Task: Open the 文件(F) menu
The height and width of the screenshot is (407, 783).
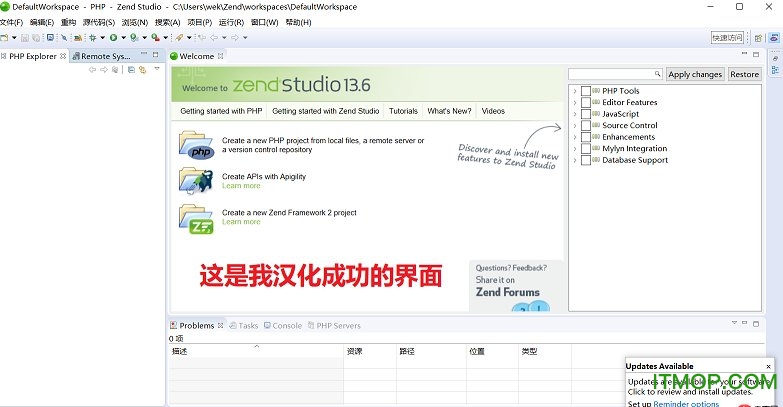Action: (x=11, y=22)
